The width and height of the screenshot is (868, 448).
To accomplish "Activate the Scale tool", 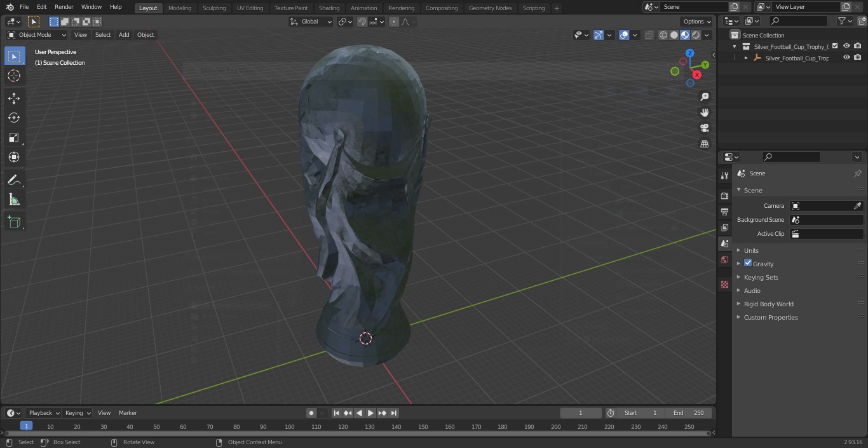I will [x=14, y=137].
